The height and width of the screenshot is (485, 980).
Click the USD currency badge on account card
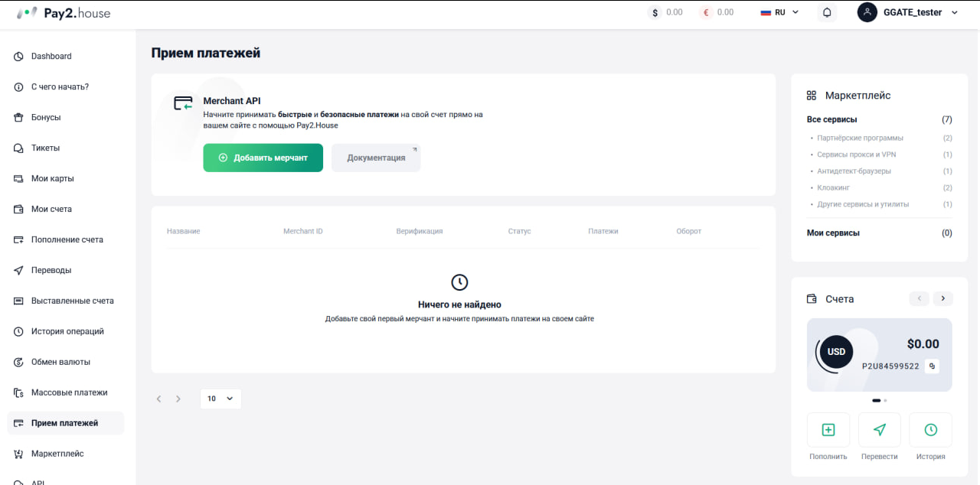[x=836, y=352]
